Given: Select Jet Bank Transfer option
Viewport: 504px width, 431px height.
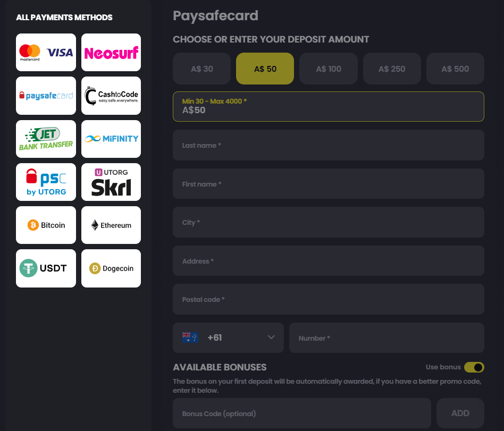Looking at the screenshot, I should (46, 139).
